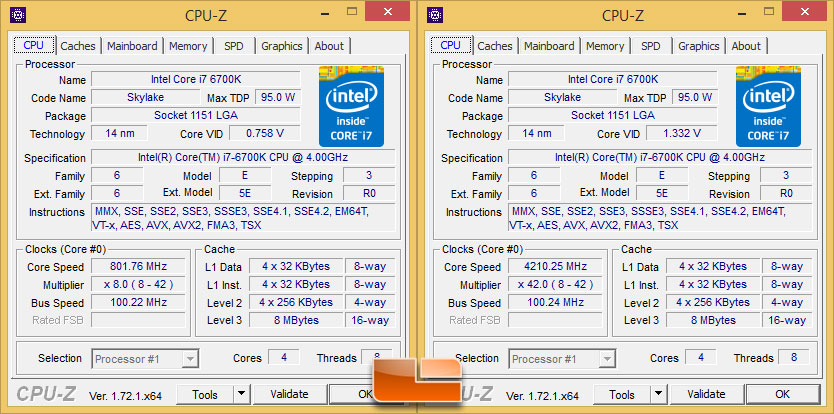The height and width of the screenshot is (414, 834).
Task: Click Threads count 8 field in right window
Action: pos(794,357)
